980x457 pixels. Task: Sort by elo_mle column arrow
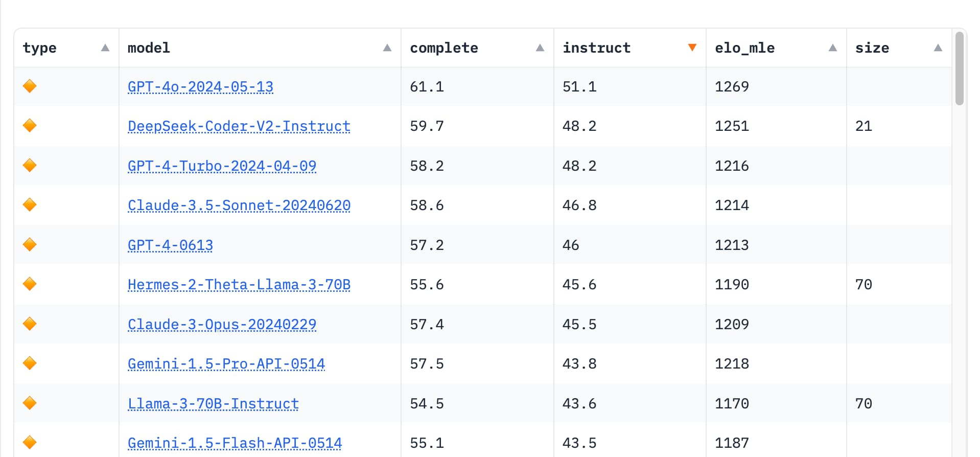833,48
